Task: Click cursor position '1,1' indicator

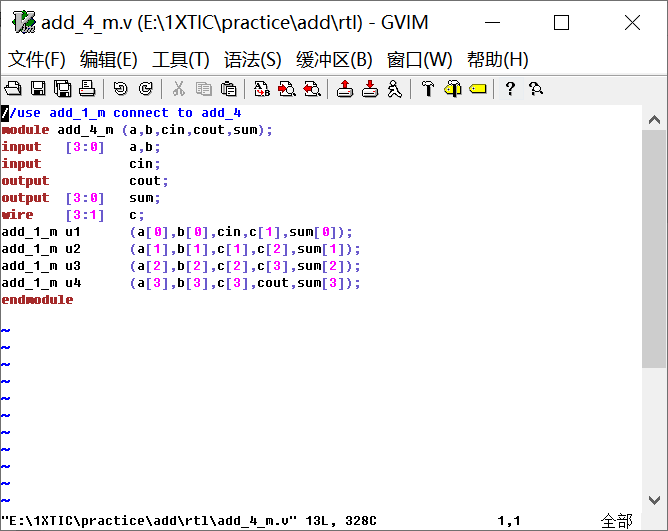Action: point(509,520)
